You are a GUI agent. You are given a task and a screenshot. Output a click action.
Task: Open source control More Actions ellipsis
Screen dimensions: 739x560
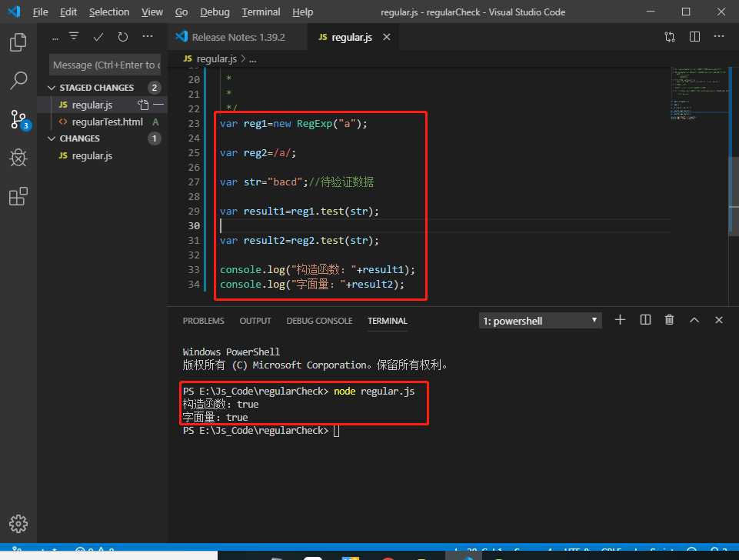148,37
